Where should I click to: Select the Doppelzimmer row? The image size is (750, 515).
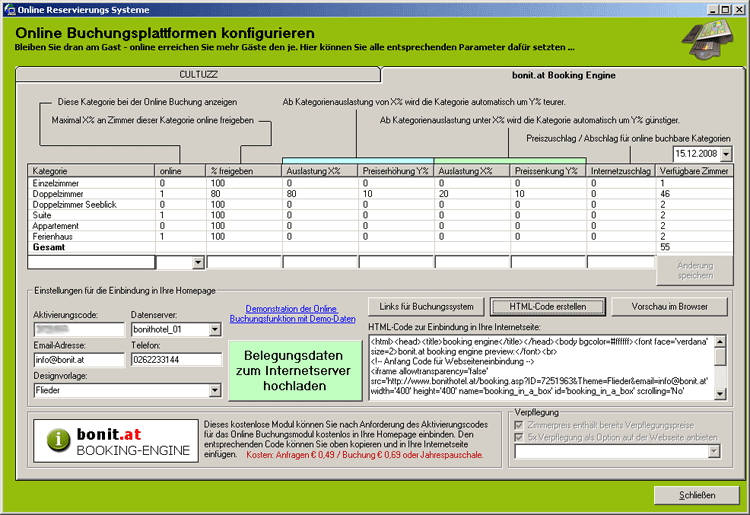pos(380,194)
